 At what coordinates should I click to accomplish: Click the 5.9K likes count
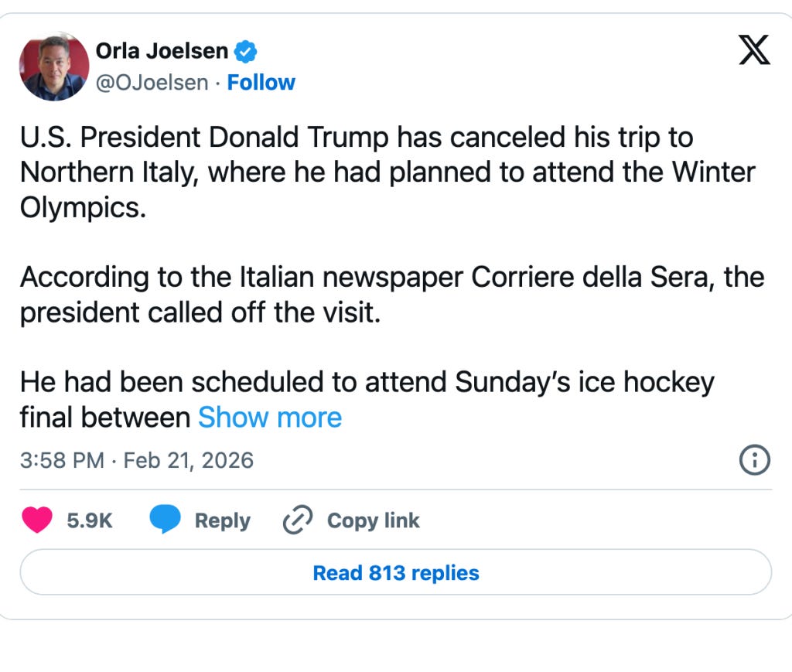point(90,520)
